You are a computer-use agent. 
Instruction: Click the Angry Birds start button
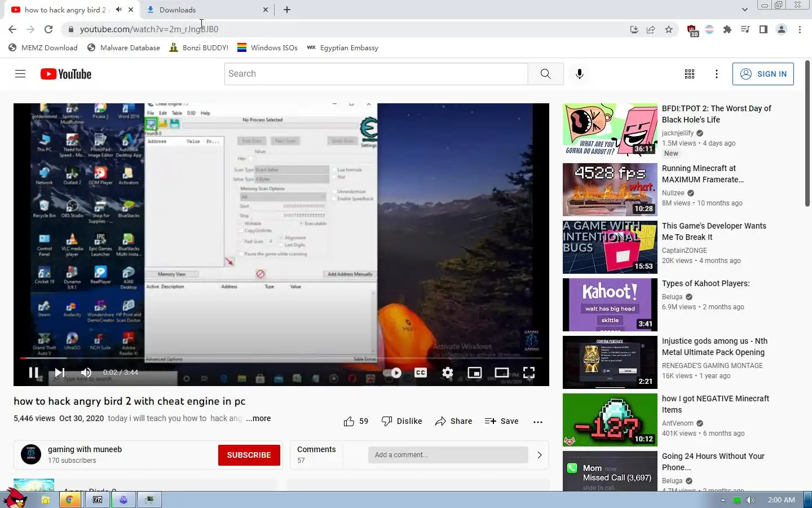pyautogui.click(x=15, y=498)
